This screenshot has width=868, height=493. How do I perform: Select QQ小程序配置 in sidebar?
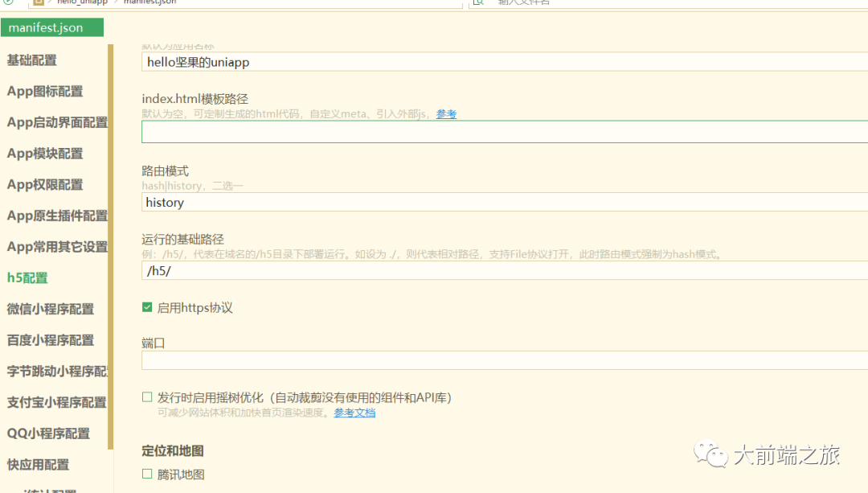coord(48,433)
